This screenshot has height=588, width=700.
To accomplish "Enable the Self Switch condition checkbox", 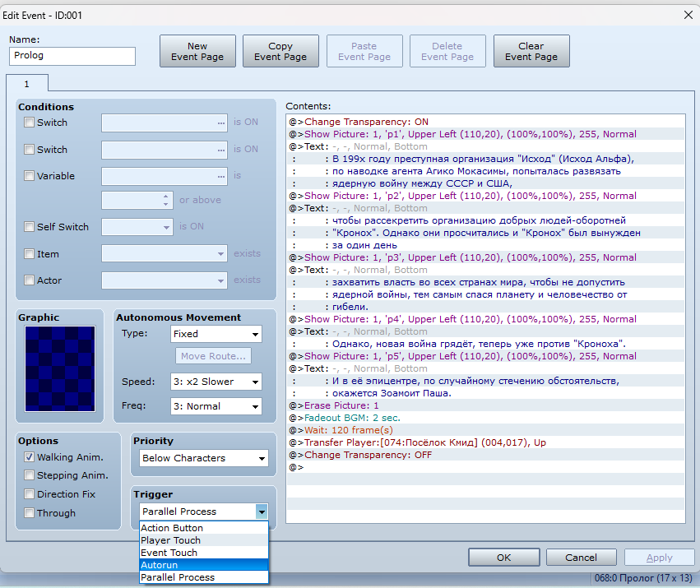I will click(29, 227).
